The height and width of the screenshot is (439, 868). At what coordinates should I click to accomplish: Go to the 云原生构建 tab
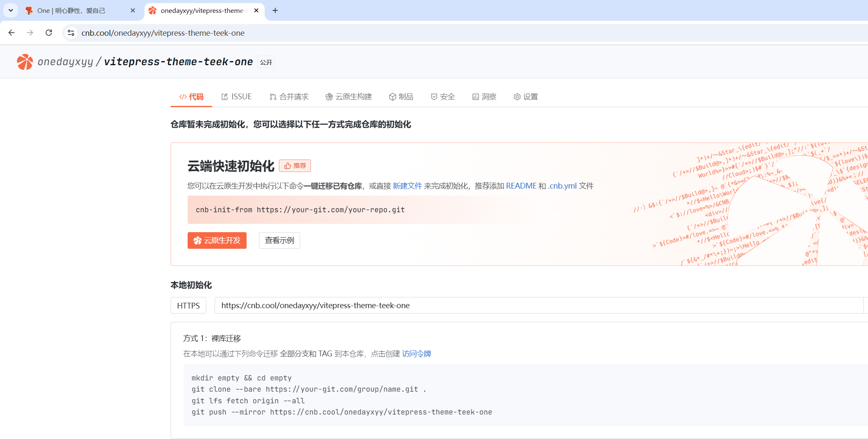click(x=349, y=97)
